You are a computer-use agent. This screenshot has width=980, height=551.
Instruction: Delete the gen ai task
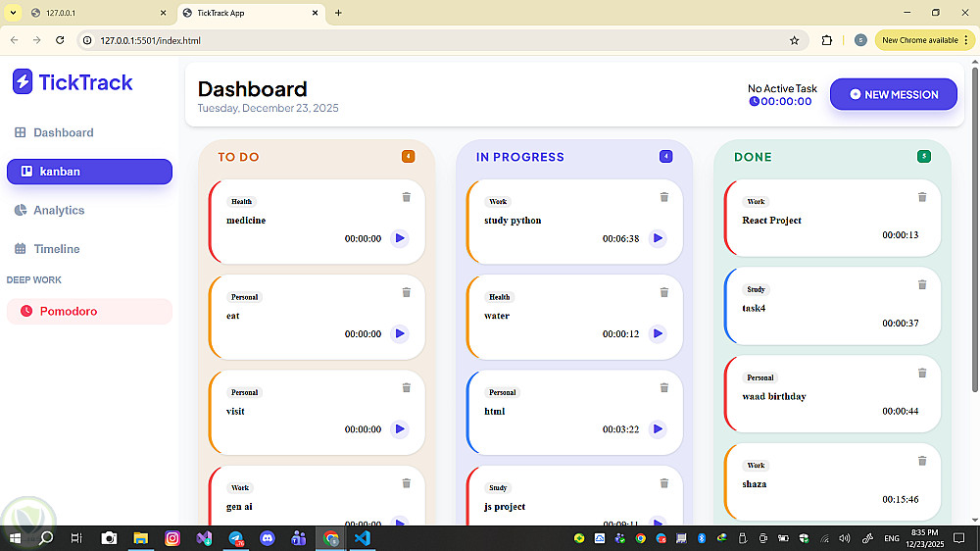pos(407,483)
